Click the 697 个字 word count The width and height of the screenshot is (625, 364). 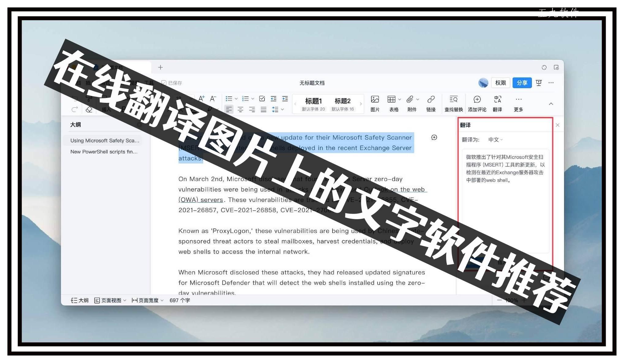180,300
